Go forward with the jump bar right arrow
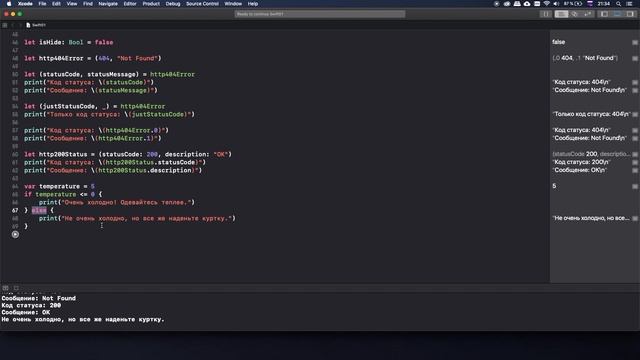 coord(20,25)
